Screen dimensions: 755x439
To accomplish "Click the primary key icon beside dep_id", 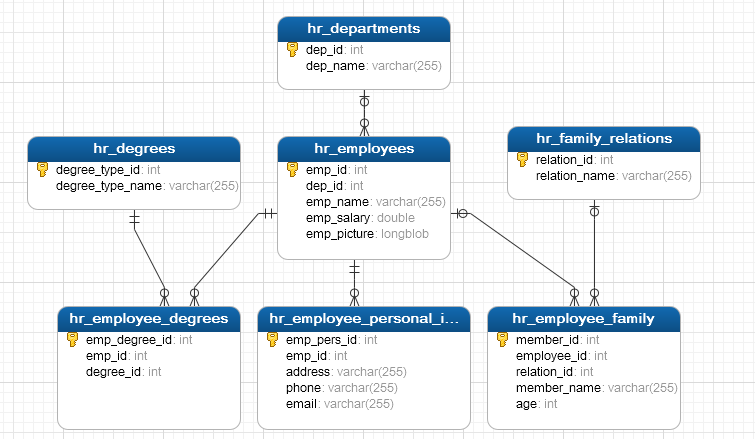I will (293, 48).
